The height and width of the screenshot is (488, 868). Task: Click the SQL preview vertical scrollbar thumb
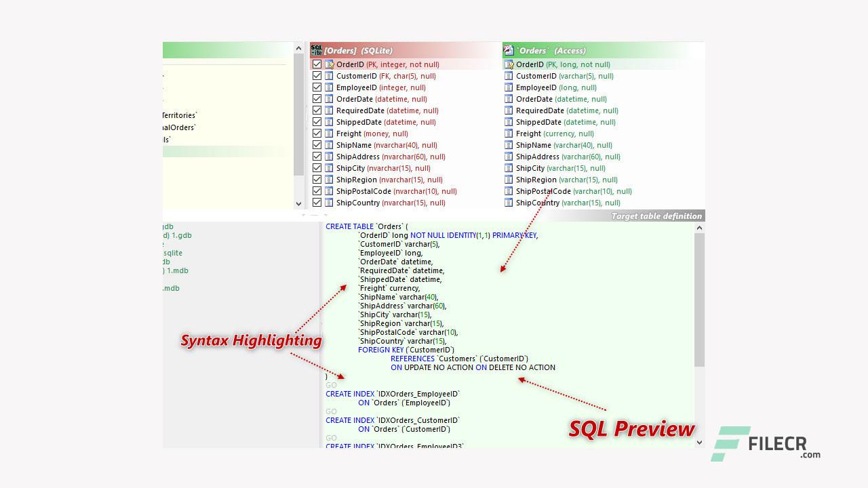click(x=700, y=300)
